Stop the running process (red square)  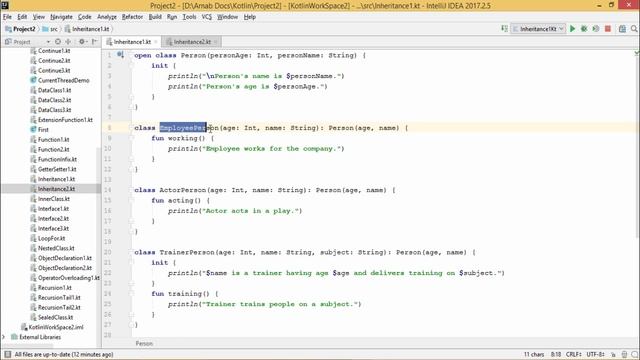608,29
